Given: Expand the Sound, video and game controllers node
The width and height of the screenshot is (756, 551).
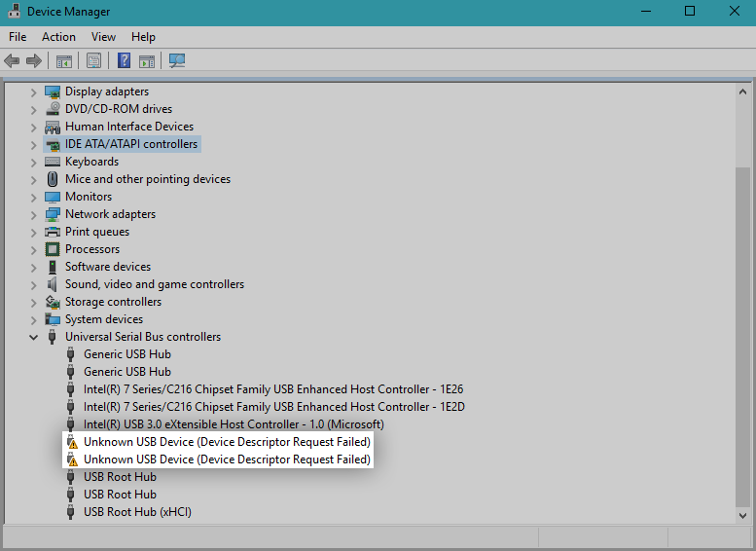Looking at the screenshot, I should (33, 284).
